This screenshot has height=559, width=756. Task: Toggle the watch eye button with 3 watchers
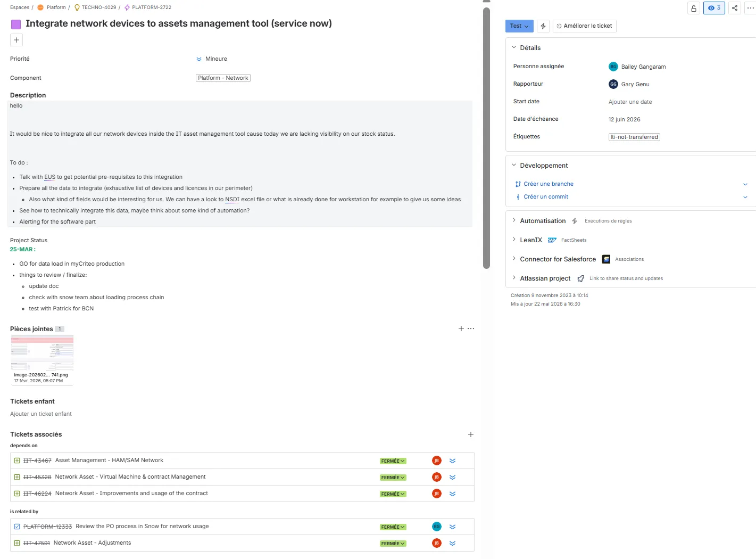tap(714, 8)
